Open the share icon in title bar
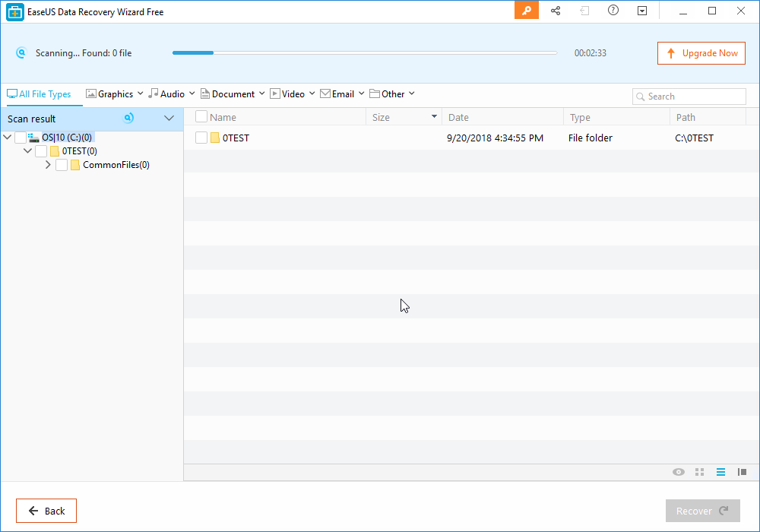Screen dimensions: 760x532 (x=556, y=11)
